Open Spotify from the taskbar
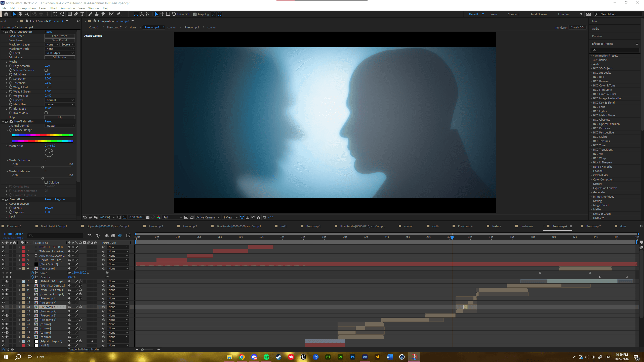 [266, 357]
